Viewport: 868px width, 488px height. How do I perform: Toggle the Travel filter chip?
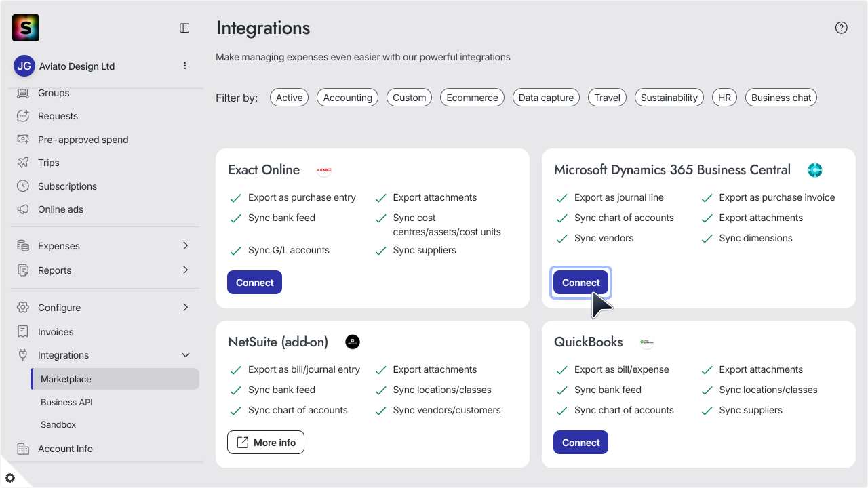(608, 98)
